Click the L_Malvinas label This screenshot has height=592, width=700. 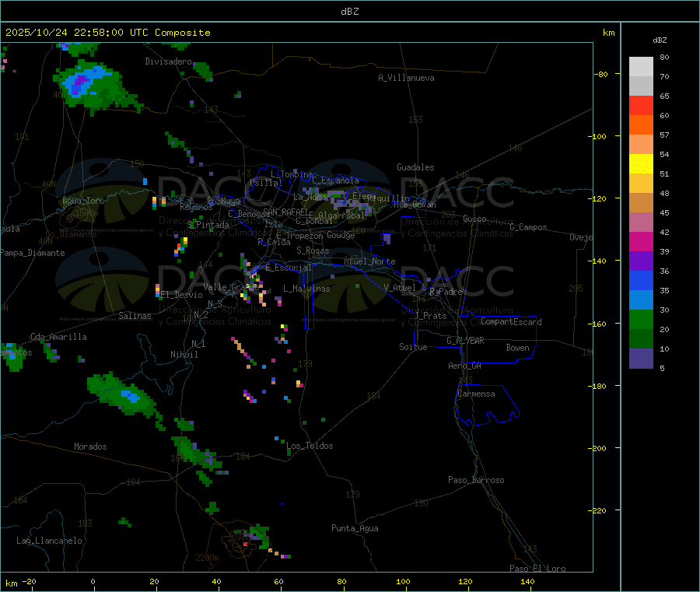[306, 289]
